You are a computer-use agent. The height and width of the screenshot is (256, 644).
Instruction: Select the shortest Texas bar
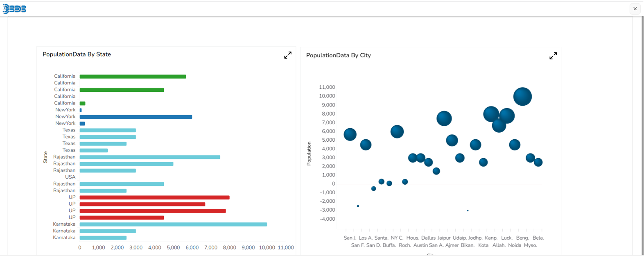(94, 150)
